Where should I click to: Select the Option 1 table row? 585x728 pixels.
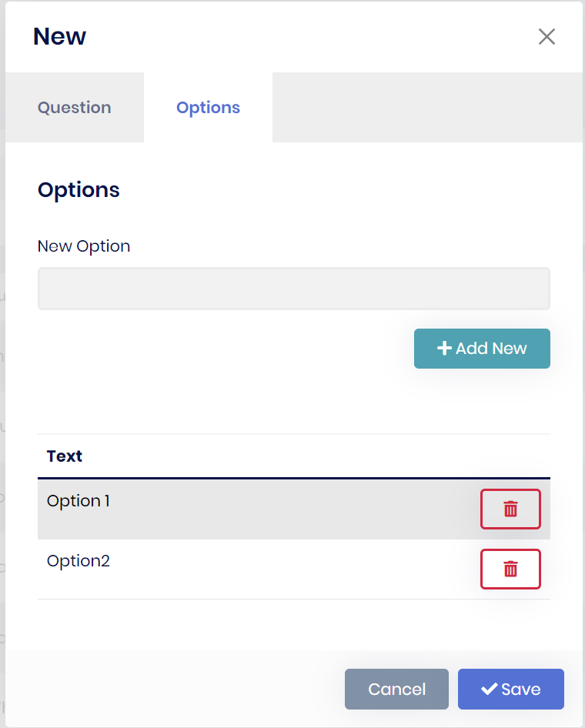pos(254,509)
